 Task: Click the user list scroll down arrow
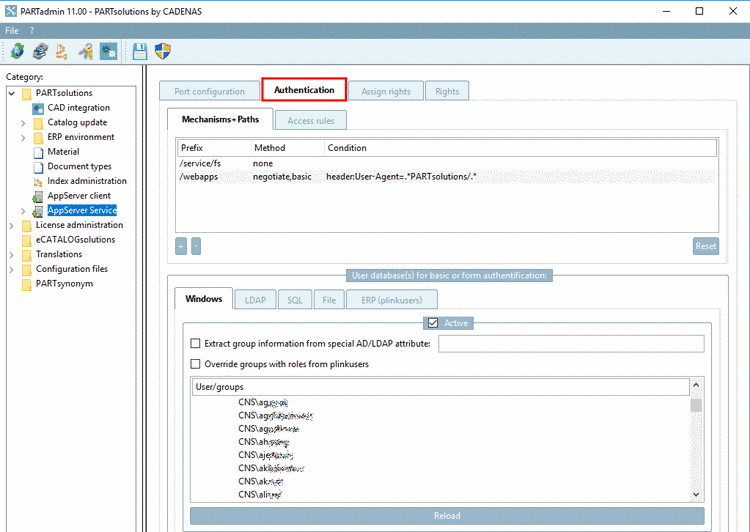[696, 494]
